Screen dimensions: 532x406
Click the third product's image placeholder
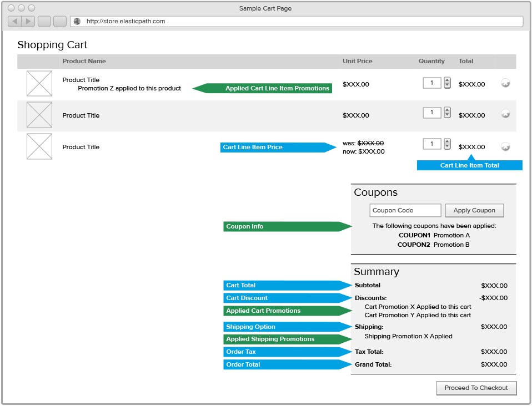(39, 146)
